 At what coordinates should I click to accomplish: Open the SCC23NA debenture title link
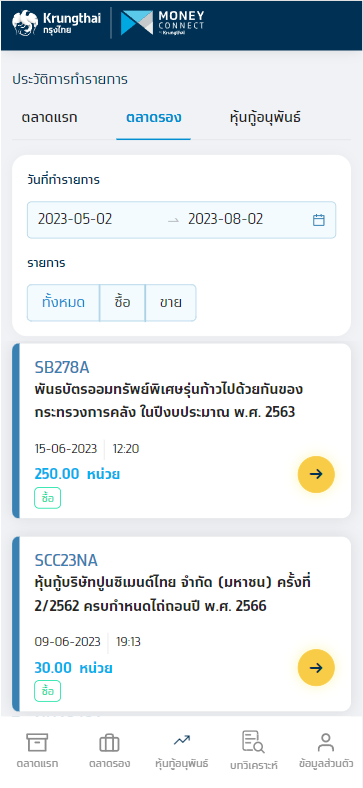coord(66,560)
